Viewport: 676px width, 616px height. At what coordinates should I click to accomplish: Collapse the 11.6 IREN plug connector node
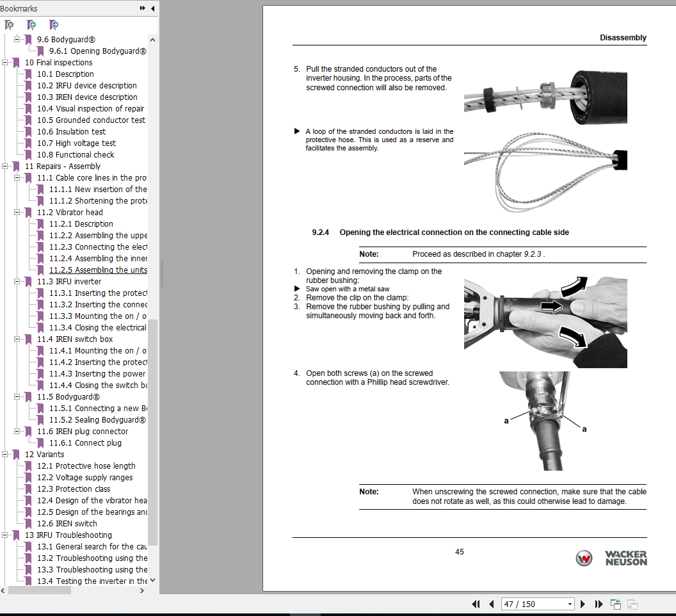pos(17,432)
